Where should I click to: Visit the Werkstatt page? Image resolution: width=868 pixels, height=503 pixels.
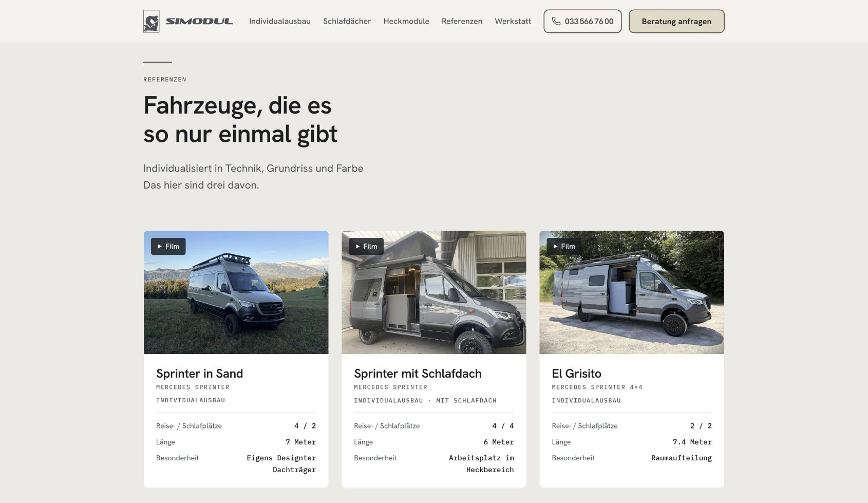tap(513, 21)
